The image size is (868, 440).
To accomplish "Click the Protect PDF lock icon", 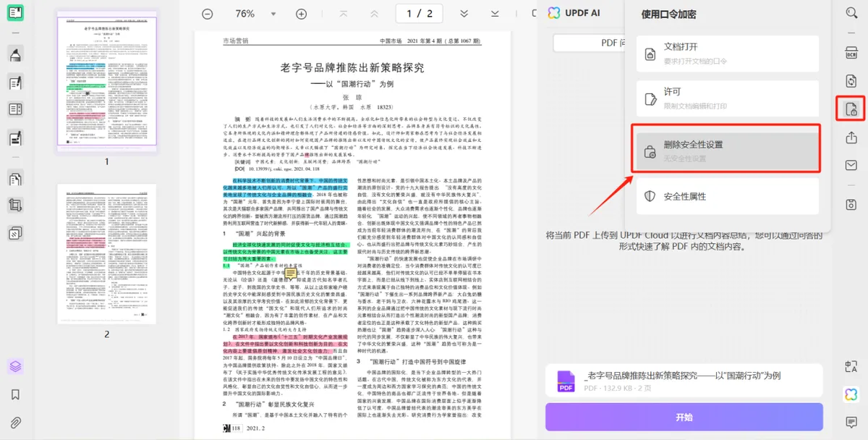I will pyautogui.click(x=851, y=109).
